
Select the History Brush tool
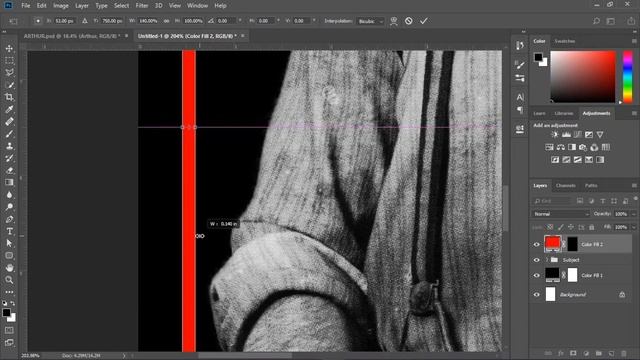(9, 158)
